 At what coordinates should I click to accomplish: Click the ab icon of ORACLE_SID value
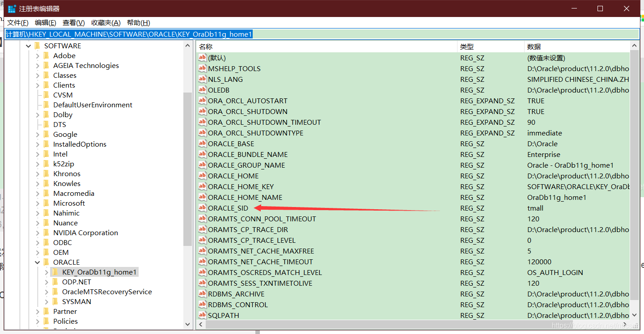(203, 208)
